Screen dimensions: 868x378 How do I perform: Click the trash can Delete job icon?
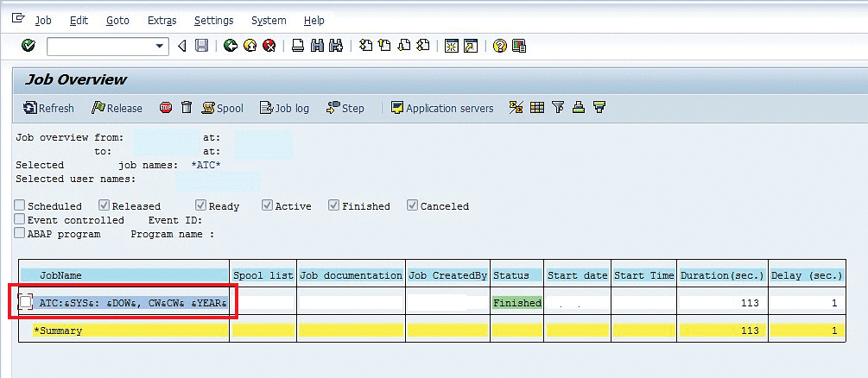pos(186,108)
